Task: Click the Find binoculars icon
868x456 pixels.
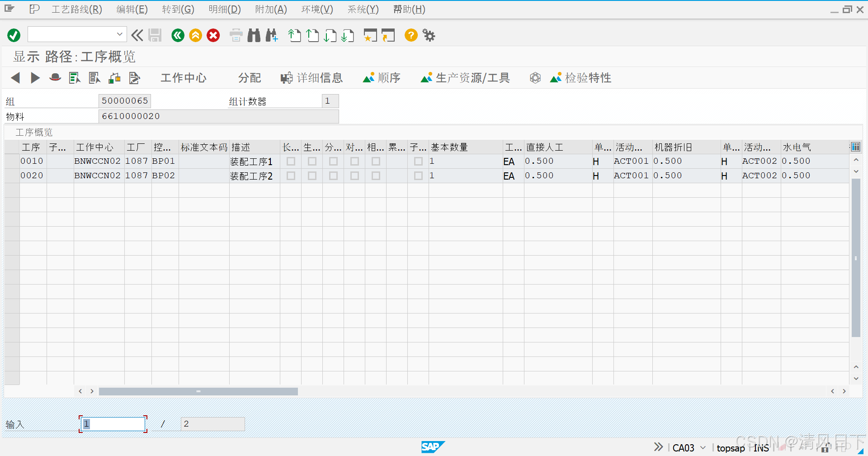Action: pyautogui.click(x=254, y=35)
